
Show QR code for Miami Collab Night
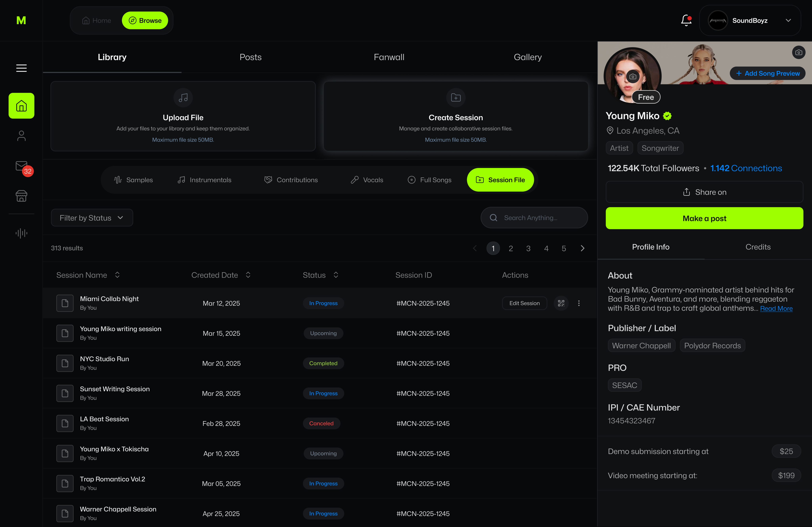click(x=561, y=303)
